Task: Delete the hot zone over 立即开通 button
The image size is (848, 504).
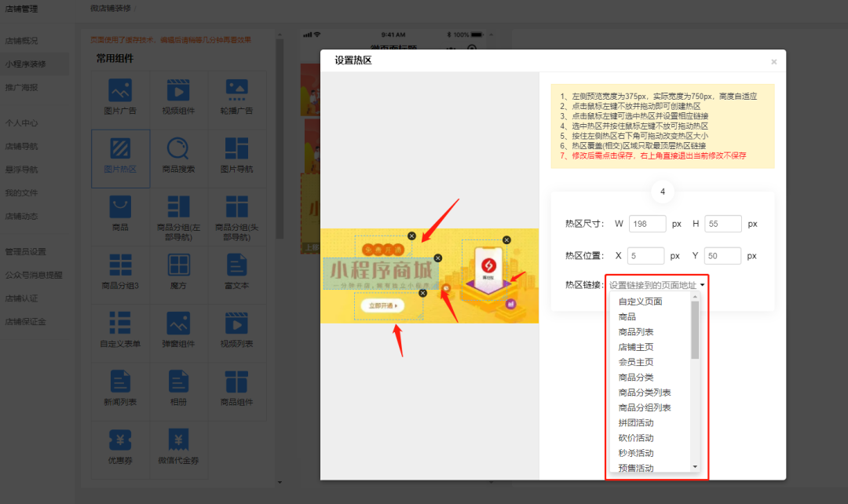Action: click(x=423, y=293)
